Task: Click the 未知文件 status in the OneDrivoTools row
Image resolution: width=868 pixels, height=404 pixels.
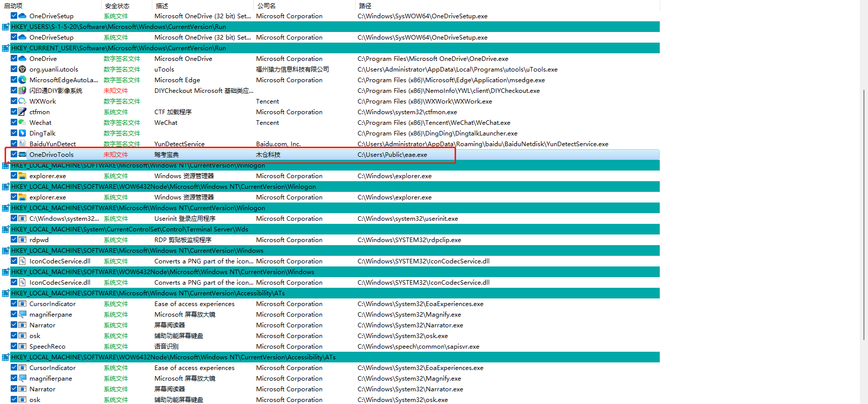Action: point(116,155)
